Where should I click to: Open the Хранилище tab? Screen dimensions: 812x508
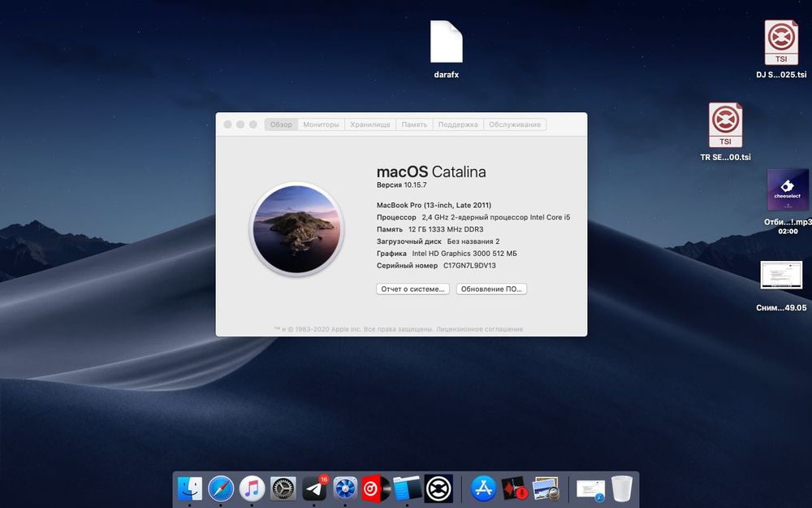tap(370, 124)
